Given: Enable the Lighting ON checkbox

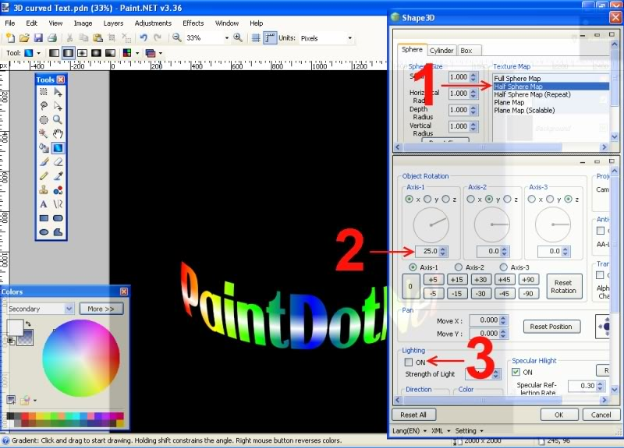Looking at the screenshot, I should pos(409,362).
